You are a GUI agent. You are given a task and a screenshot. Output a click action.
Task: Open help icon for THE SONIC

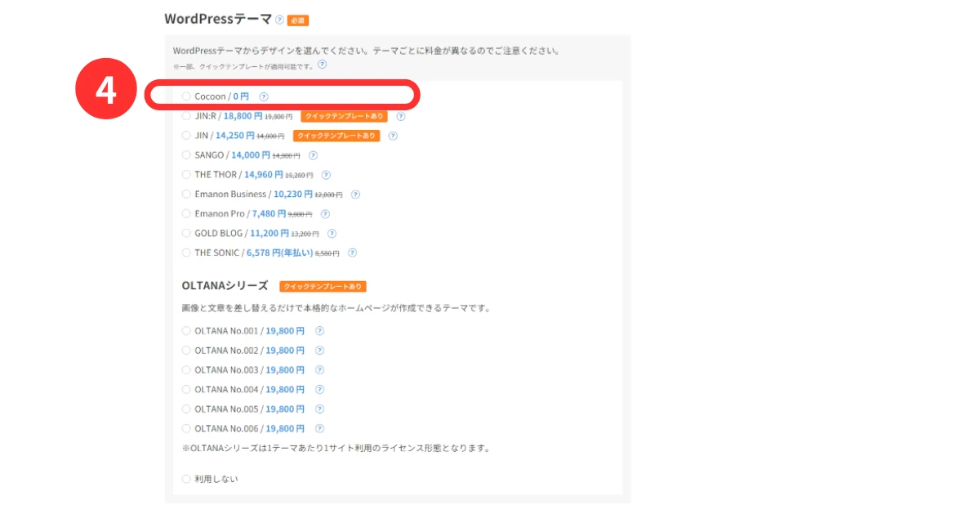tap(353, 253)
